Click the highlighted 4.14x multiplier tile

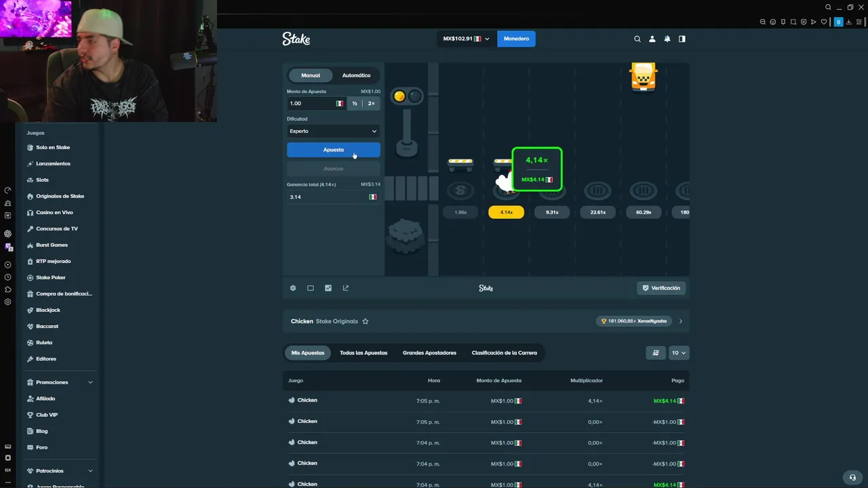click(x=507, y=212)
